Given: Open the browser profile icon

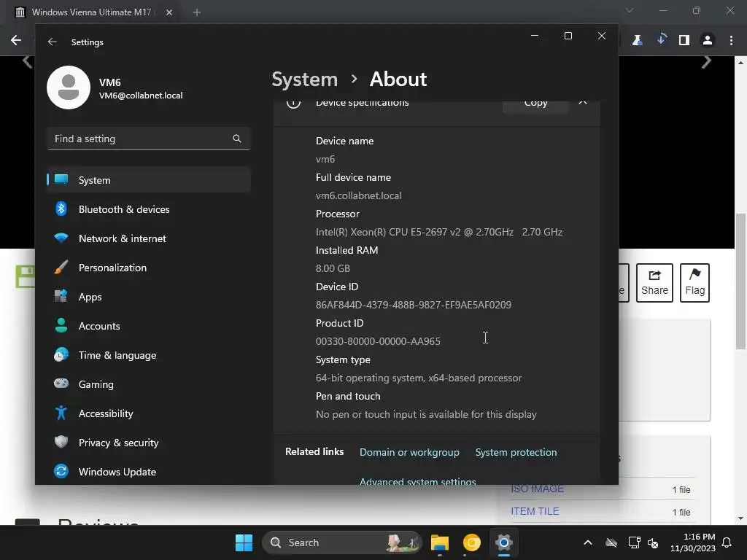Looking at the screenshot, I should tap(708, 41).
